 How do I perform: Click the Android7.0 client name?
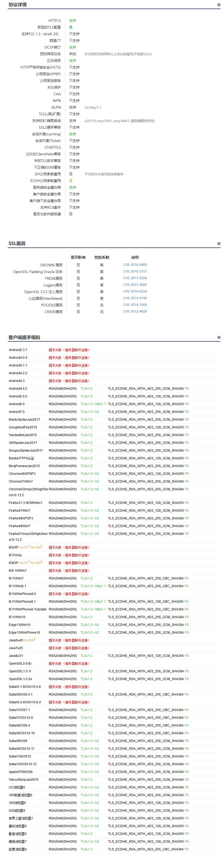17,412
